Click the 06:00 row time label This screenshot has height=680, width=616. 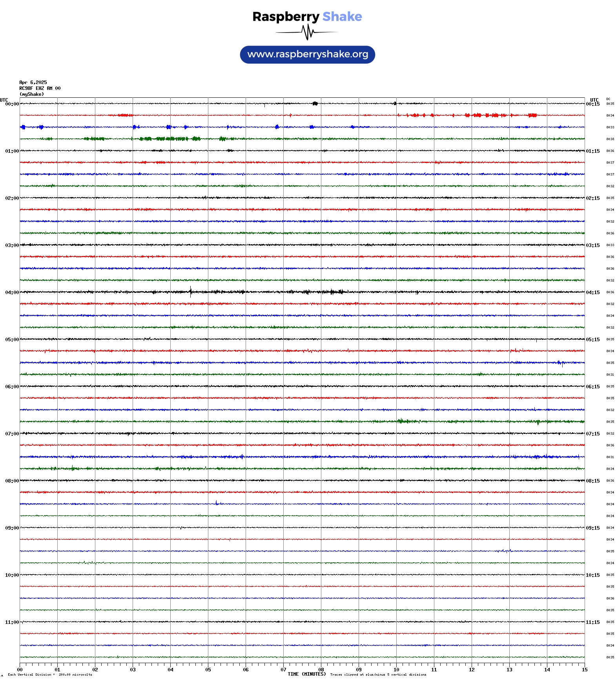(x=12, y=387)
